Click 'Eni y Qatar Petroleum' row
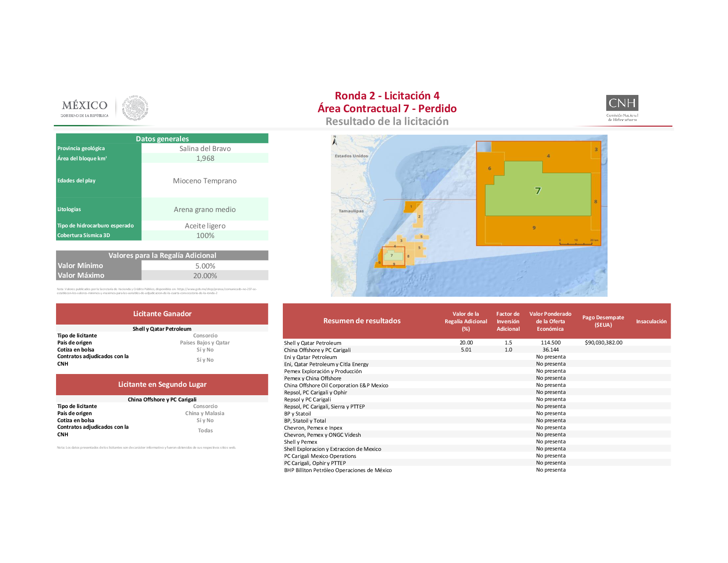728x563 pixels. point(477,357)
